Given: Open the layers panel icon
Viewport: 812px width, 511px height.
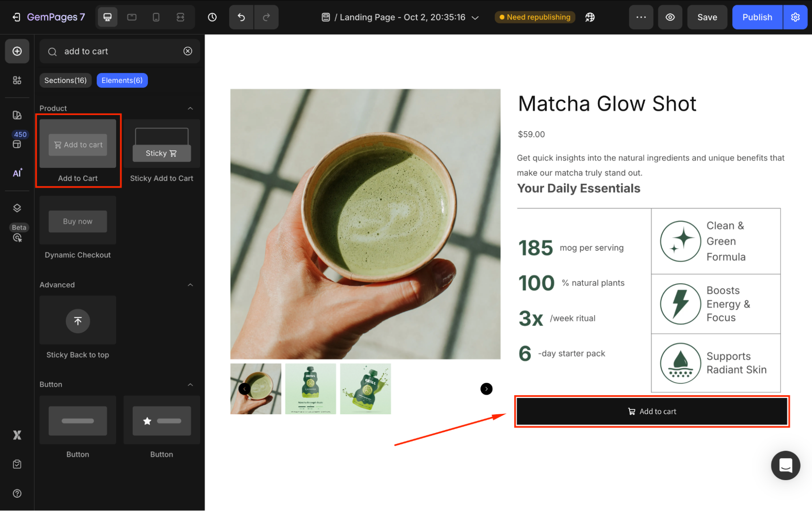Looking at the screenshot, I should 17,208.
